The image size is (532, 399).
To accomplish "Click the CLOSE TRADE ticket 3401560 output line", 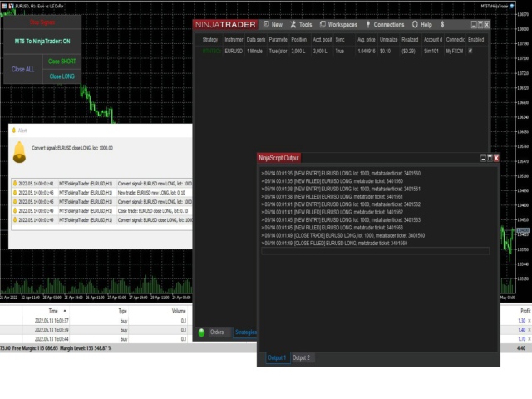I will point(342,235).
